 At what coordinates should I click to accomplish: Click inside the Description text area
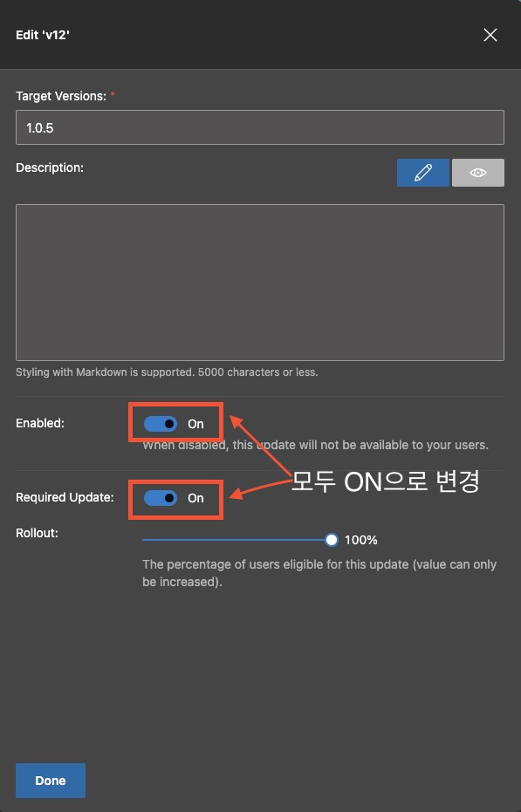coord(260,283)
